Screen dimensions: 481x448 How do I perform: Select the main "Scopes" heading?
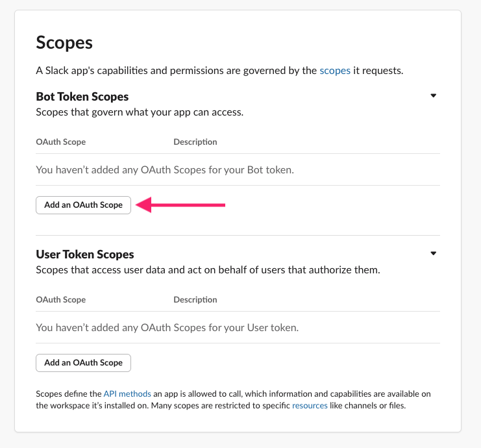pos(64,43)
